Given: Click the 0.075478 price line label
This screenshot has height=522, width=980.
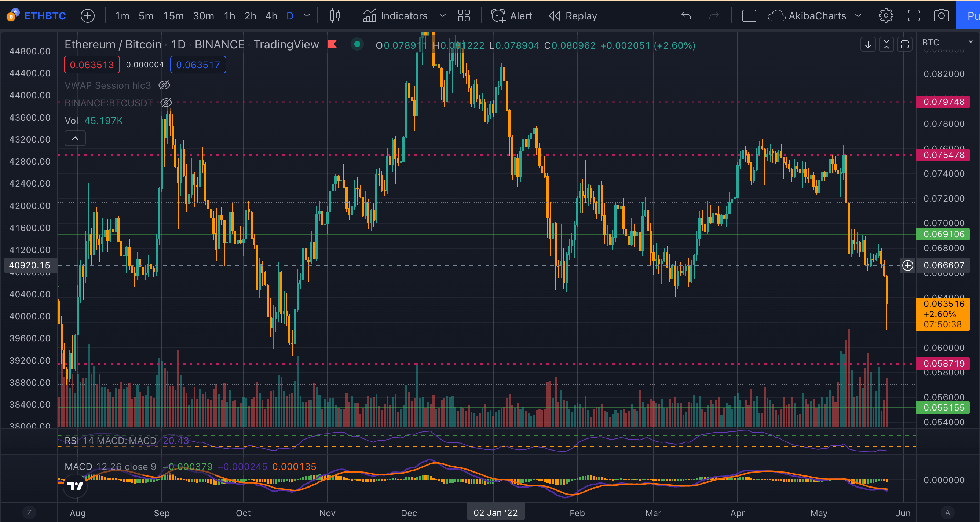Looking at the screenshot, I should coord(943,155).
